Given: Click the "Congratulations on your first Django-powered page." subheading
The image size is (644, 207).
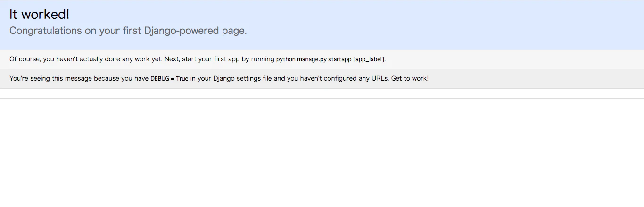Looking at the screenshot, I should click(128, 31).
